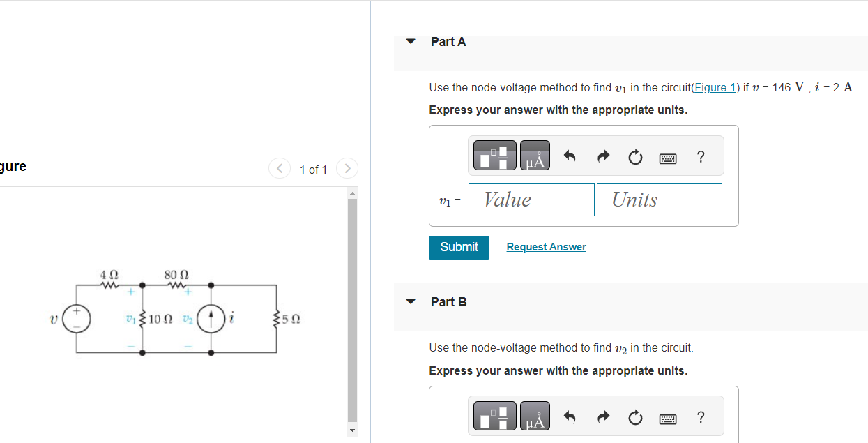Screen dimensions: 868x443
Task: Focus the v1 Value input field
Action: click(532, 200)
